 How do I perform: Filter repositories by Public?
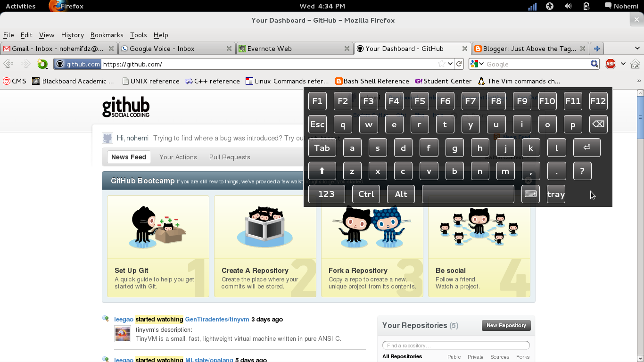click(454, 357)
